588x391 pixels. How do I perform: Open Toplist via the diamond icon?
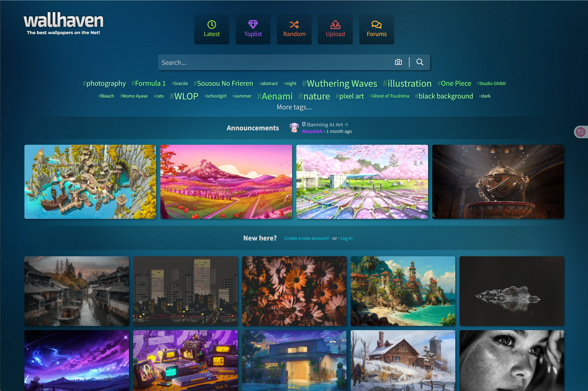click(x=253, y=24)
